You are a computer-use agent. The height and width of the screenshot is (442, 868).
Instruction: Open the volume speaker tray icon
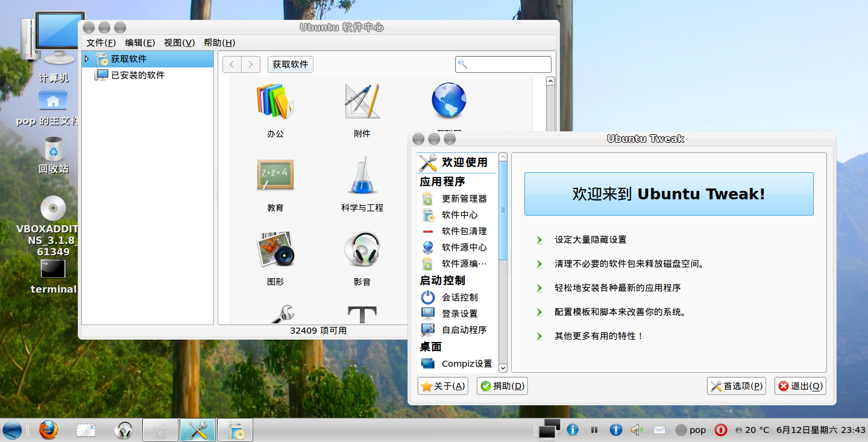637,430
